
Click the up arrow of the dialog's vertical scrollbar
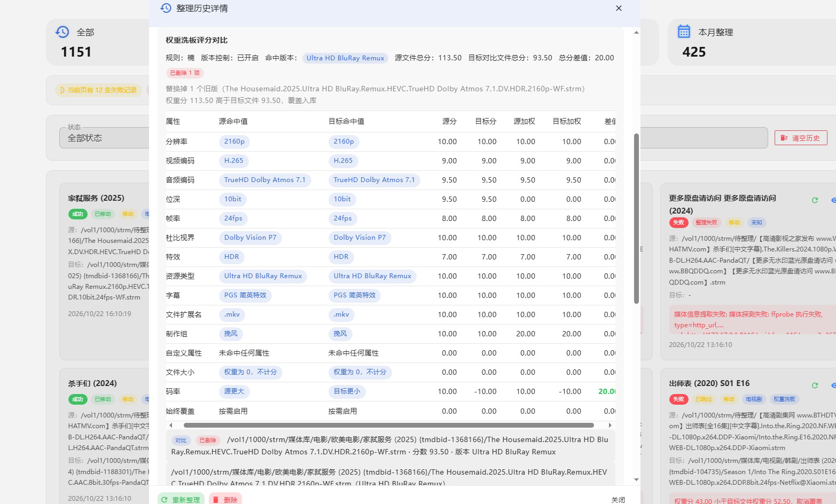pos(636,33)
